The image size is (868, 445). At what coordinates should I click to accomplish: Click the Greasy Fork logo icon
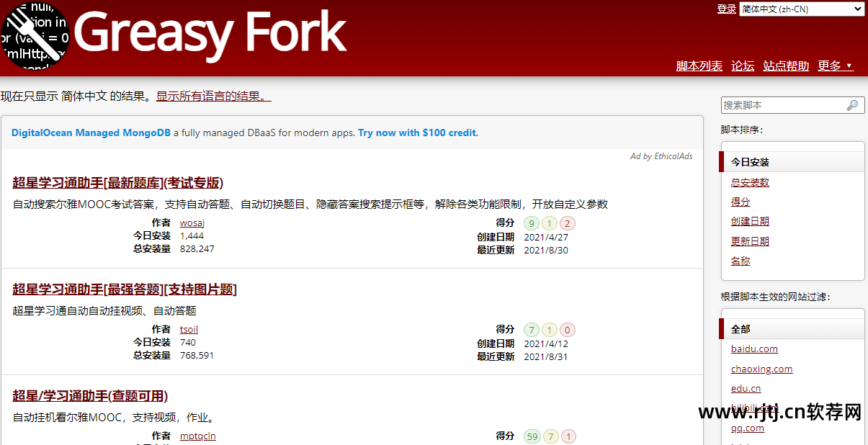pos(35,36)
